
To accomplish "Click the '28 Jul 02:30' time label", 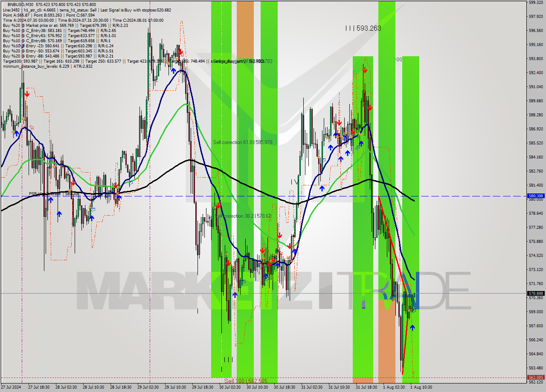I will (x=66, y=387).
